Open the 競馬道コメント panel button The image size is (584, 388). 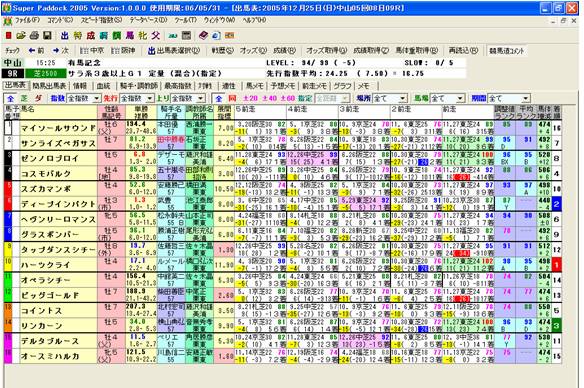(x=507, y=51)
